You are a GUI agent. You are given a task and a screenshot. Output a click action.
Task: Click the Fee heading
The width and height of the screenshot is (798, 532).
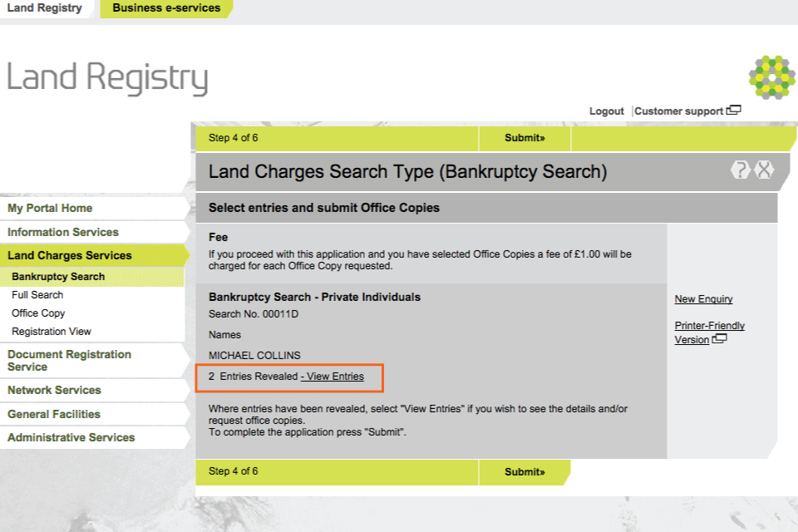point(219,237)
